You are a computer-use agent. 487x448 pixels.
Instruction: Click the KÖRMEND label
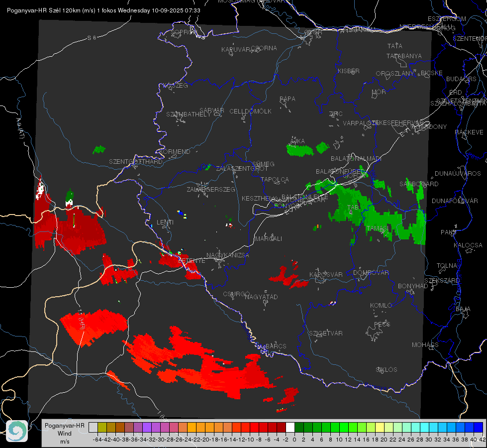tap(175, 151)
